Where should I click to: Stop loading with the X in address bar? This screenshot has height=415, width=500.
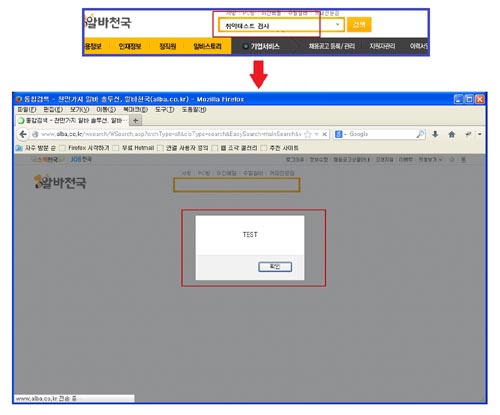pyautogui.click(x=324, y=134)
